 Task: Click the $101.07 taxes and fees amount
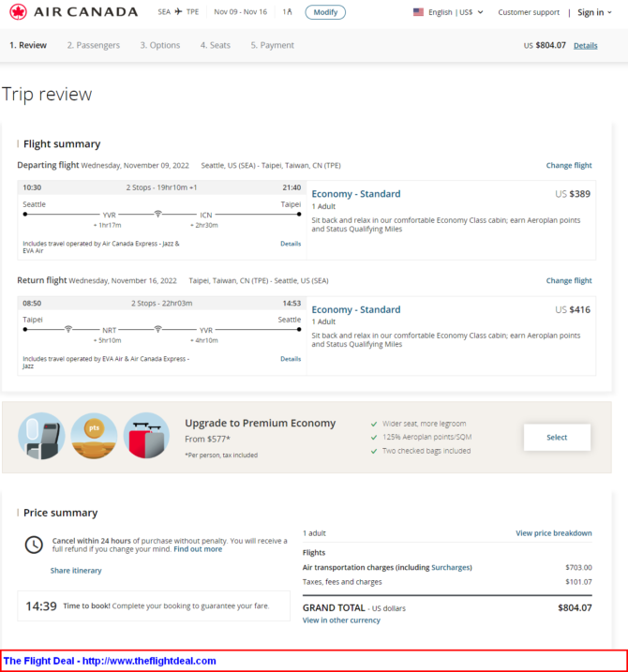pos(578,582)
